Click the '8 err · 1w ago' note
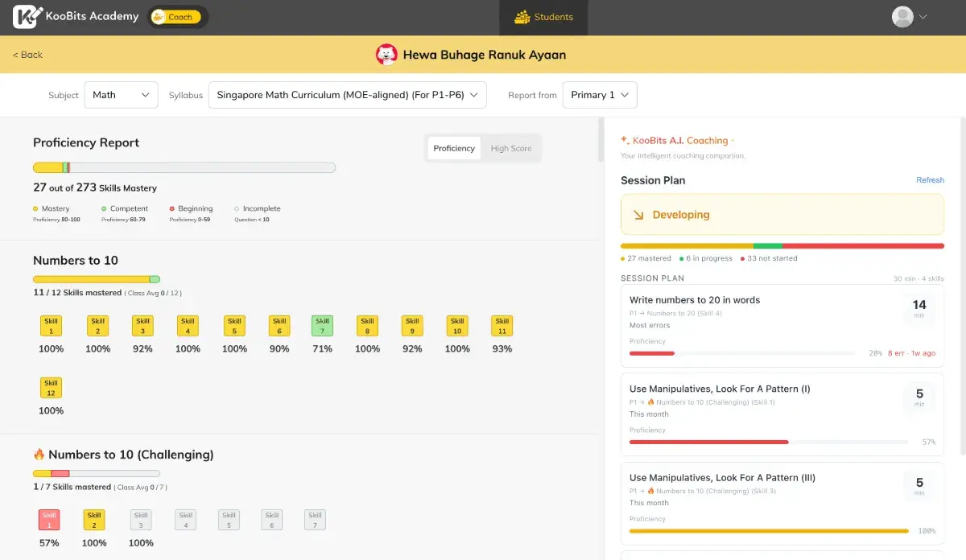The height and width of the screenshot is (560, 966). (x=911, y=353)
